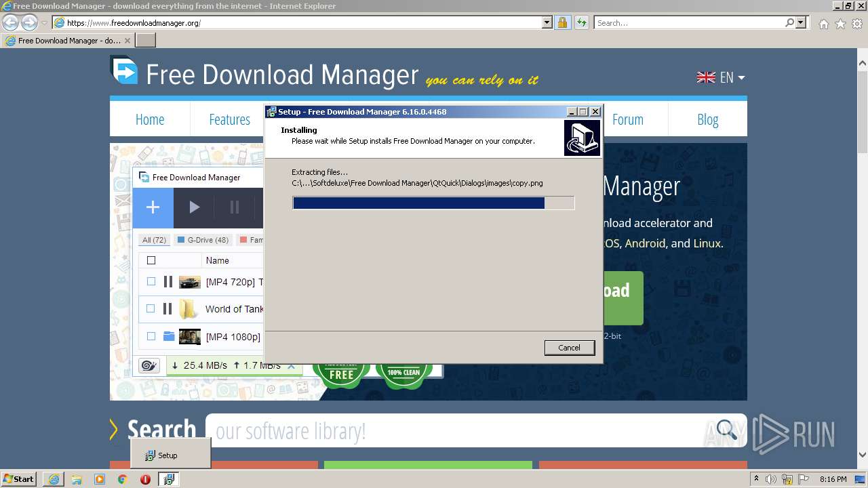Toggle the select-all checkbox in Name header
This screenshot has width=868, height=488.
(151, 260)
